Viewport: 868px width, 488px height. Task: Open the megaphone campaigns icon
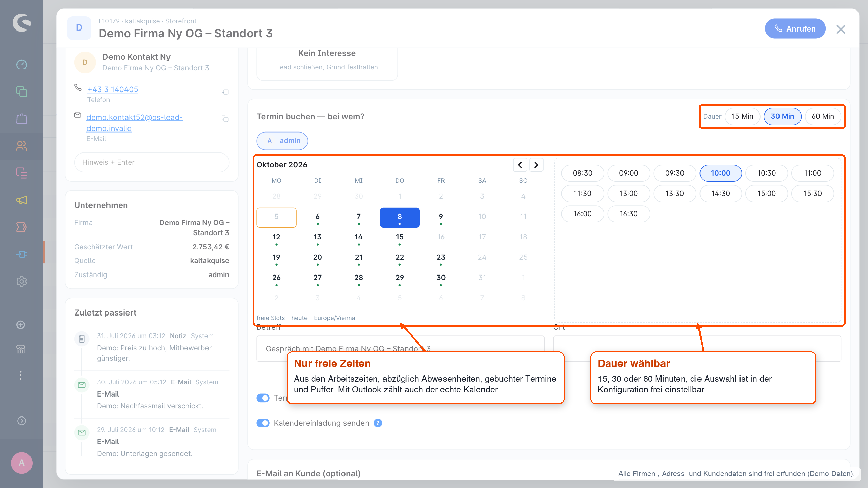pyautogui.click(x=22, y=200)
